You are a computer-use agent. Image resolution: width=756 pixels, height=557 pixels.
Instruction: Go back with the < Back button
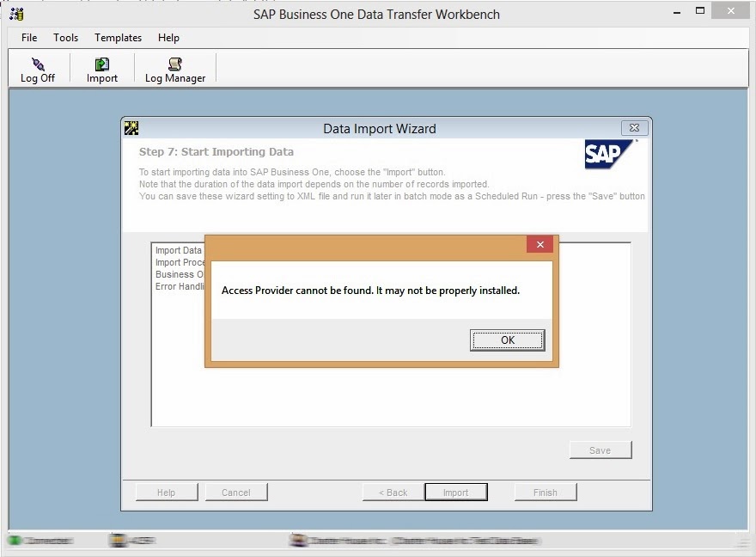point(391,492)
